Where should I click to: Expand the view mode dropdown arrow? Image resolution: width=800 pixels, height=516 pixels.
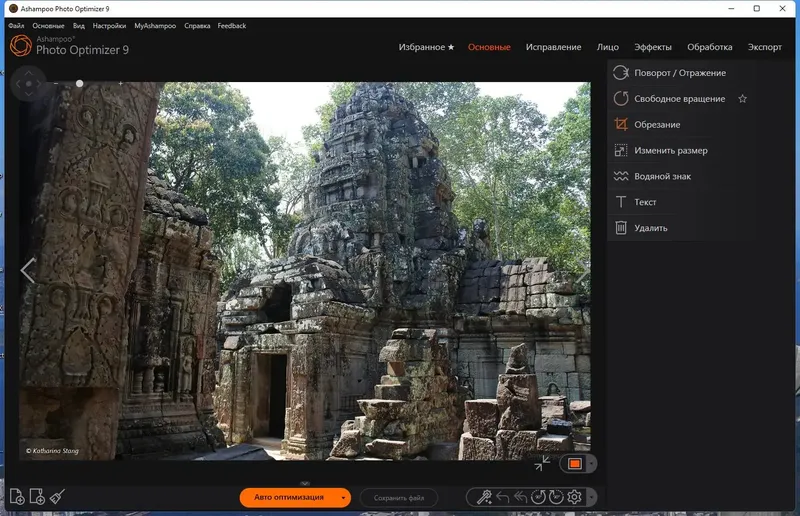pyautogui.click(x=592, y=464)
